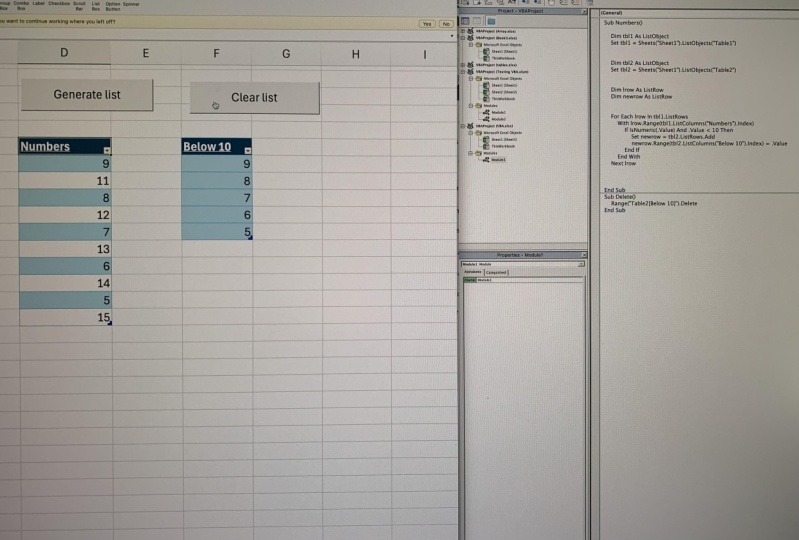
Task: Select column H header
Action: [356, 54]
